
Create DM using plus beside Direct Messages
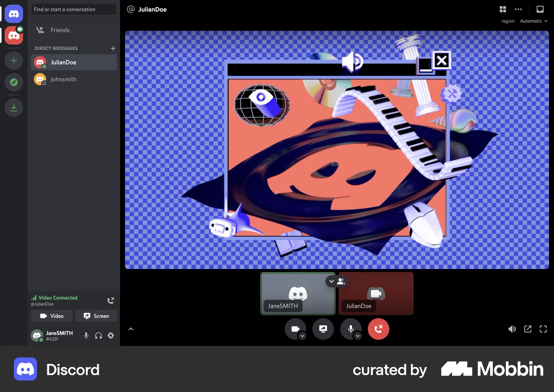(x=113, y=48)
